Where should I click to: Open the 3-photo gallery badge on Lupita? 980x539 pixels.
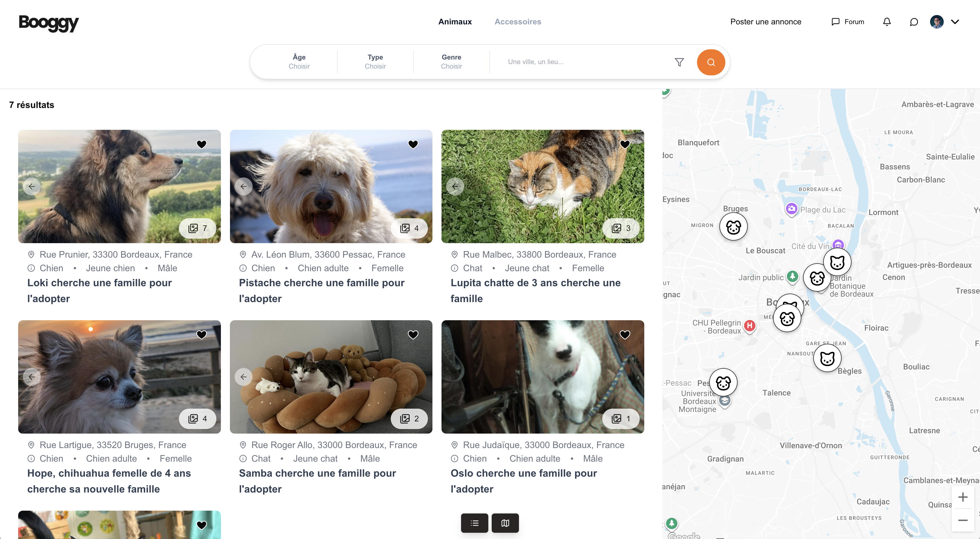point(621,228)
